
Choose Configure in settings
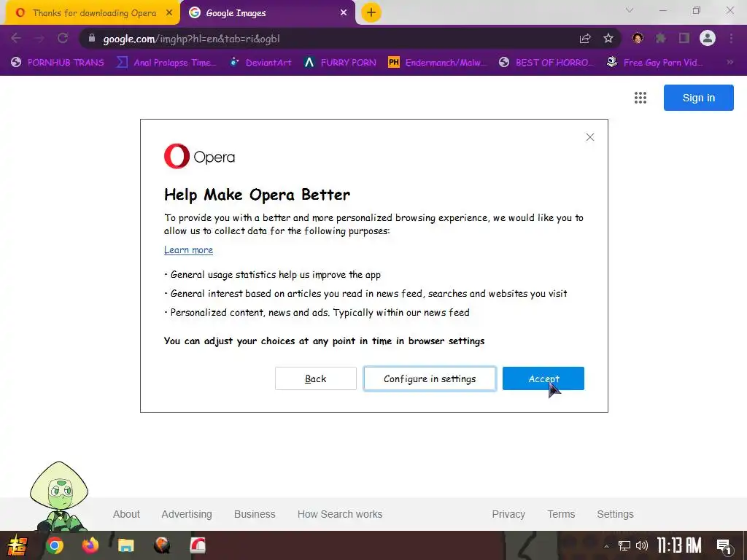click(x=430, y=378)
